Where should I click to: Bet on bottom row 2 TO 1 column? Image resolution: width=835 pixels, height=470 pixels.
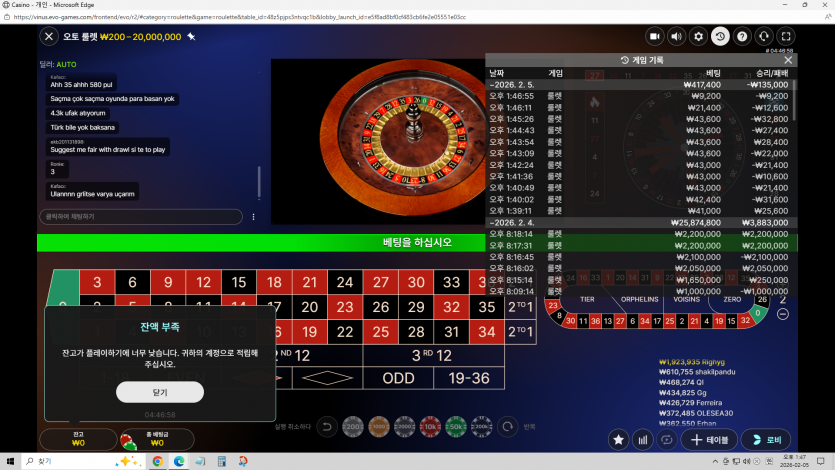[x=520, y=332]
